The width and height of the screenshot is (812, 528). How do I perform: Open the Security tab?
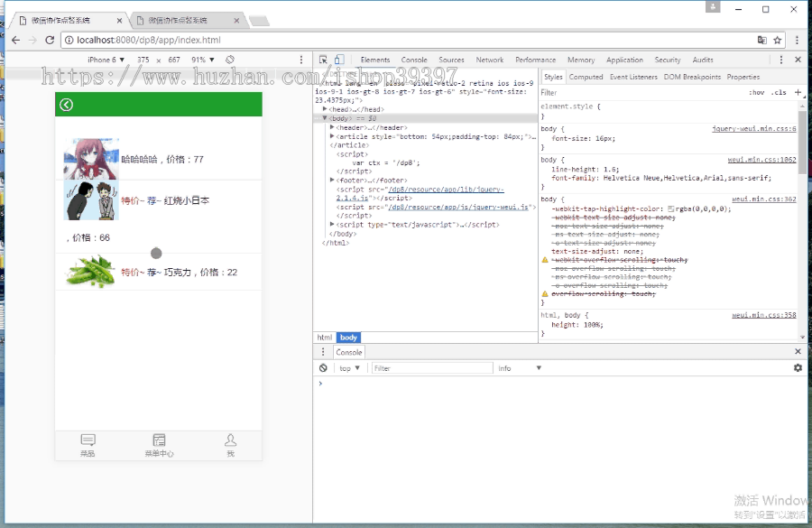(x=668, y=60)
